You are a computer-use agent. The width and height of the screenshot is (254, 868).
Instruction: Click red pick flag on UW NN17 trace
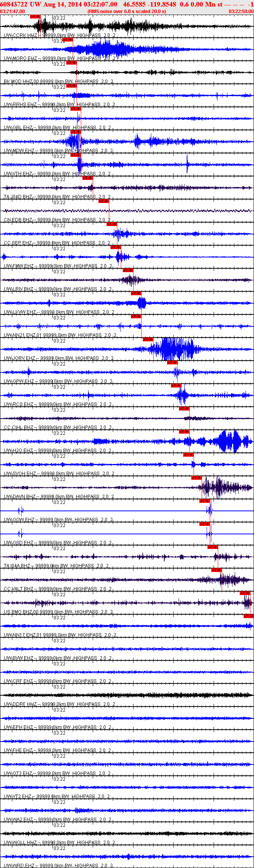[249, 616]
